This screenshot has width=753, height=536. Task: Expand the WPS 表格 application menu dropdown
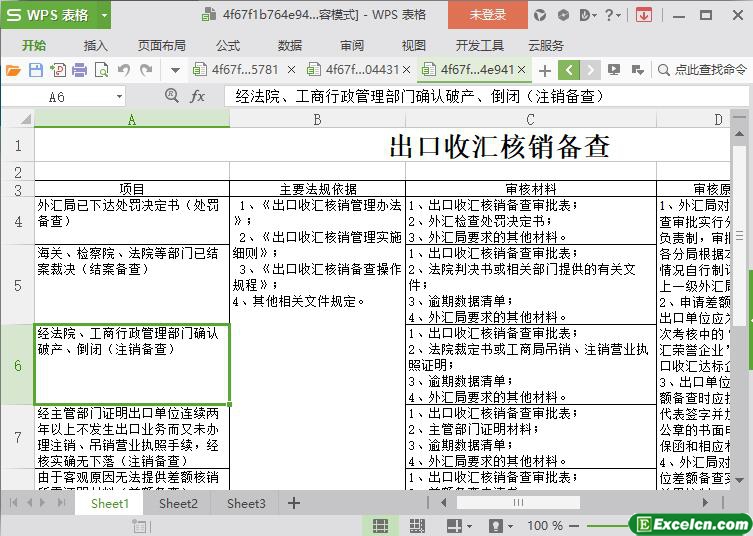coord(104,15)
